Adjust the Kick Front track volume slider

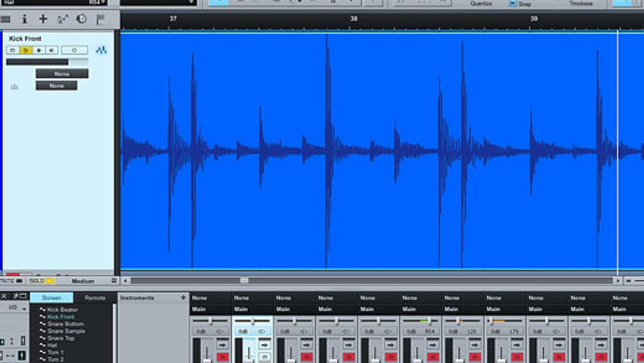[x=47, y=62]
